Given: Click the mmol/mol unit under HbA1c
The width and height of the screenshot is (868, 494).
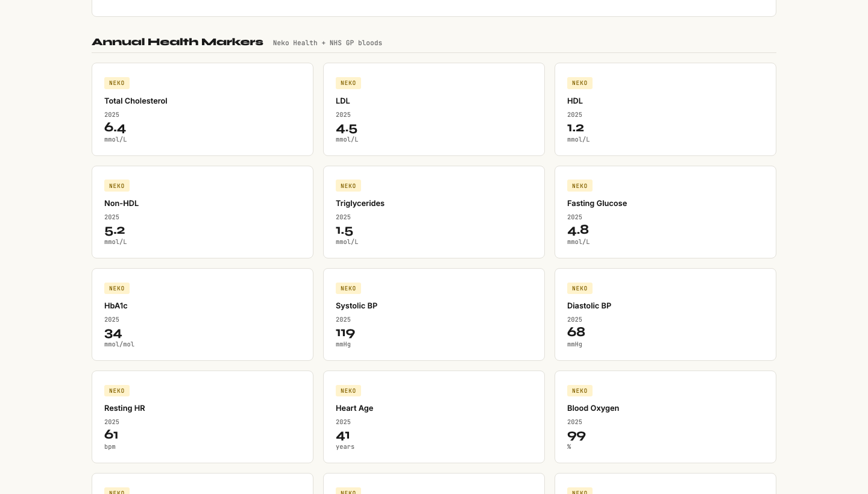Looking at the screenshot, I should point(119,345).
